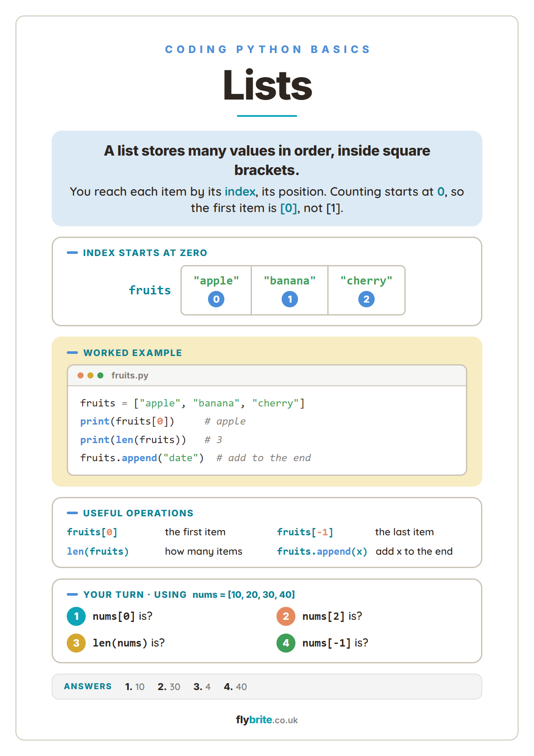Click the green dot in fruits.py window
Viewport: 534px width, 756px height.
pos(100,375)
